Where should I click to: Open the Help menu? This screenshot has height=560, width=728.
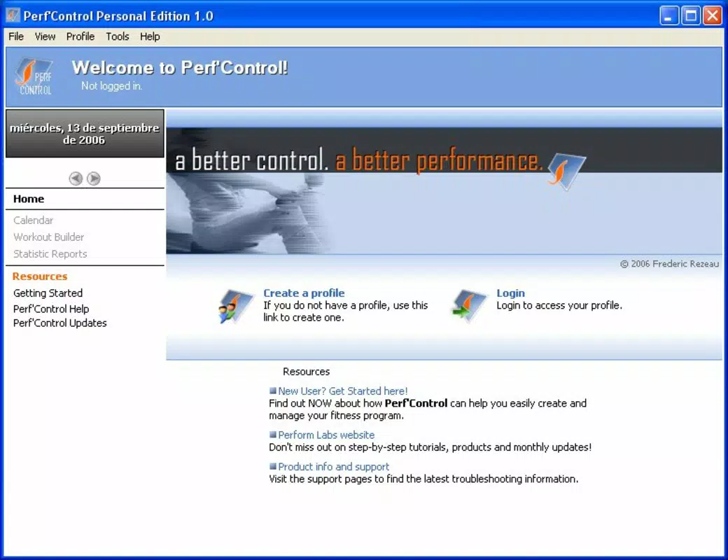[x=150, y=36]
